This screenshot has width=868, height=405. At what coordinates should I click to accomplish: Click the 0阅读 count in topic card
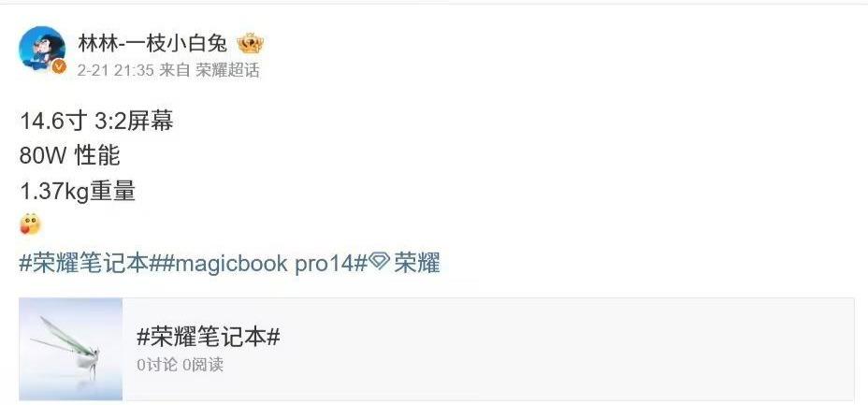click(x=203, y=364)
